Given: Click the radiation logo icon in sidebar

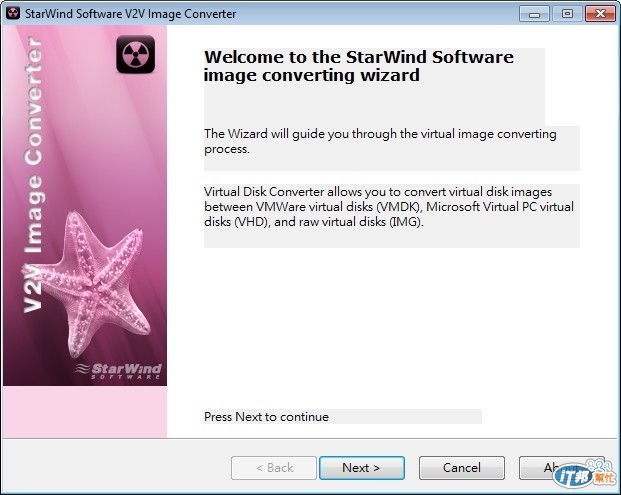Looking at the screenshot, I should coord(135,54).
